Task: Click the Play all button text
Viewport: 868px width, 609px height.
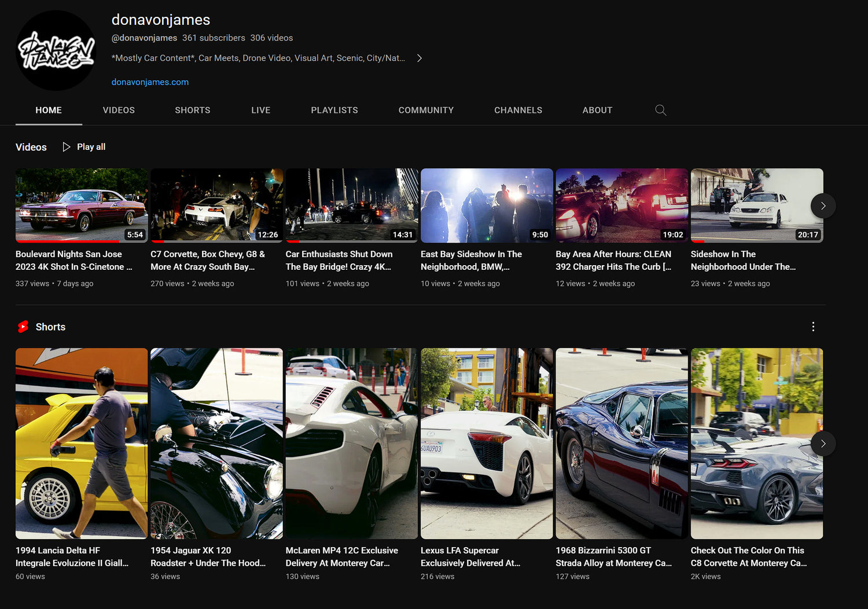Action: 91,147
